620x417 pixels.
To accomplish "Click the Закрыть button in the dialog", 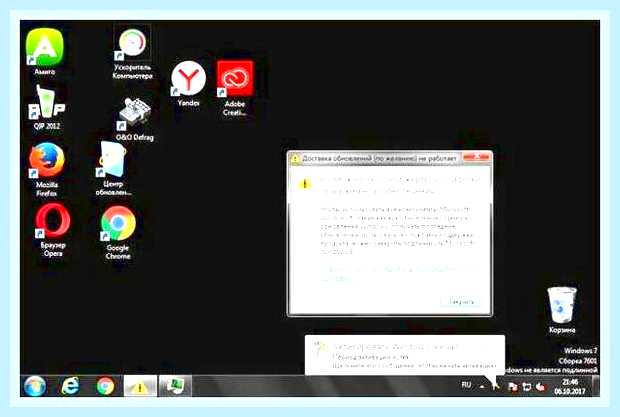I will pos(461,302).
